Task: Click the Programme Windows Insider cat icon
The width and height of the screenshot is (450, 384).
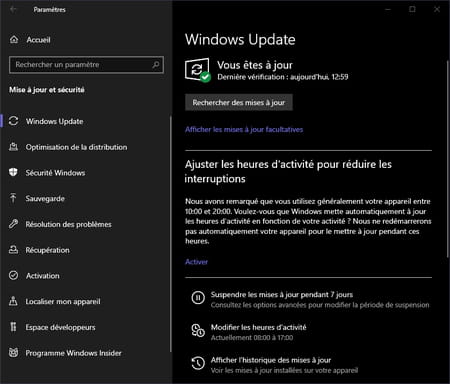Action: tap(14, 353)
